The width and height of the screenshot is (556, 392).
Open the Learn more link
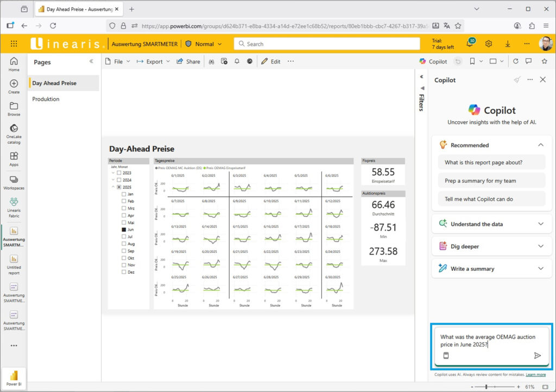(x=535, y=375)
